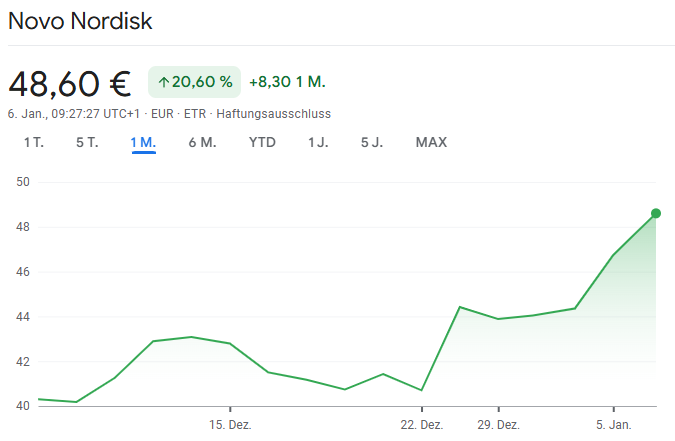Click the 15. Dez. axis label
The image size is (675, 441).
[230, 425]
